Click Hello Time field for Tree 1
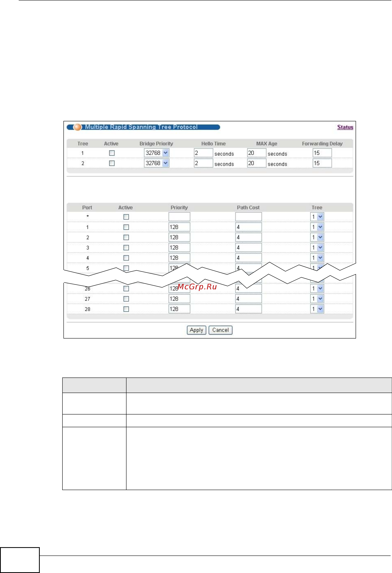Viewport: 392px width, 573px height. [203, 153]
